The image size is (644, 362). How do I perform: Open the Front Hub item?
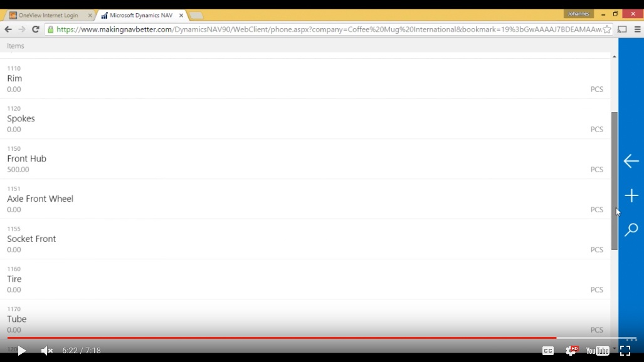click(305, 159)
